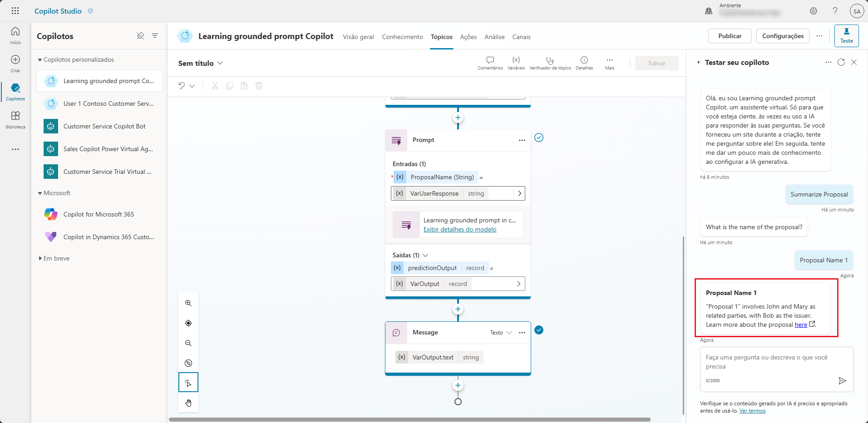Open the settings gear icon
The image size is (868, 423).
(814, 11)
